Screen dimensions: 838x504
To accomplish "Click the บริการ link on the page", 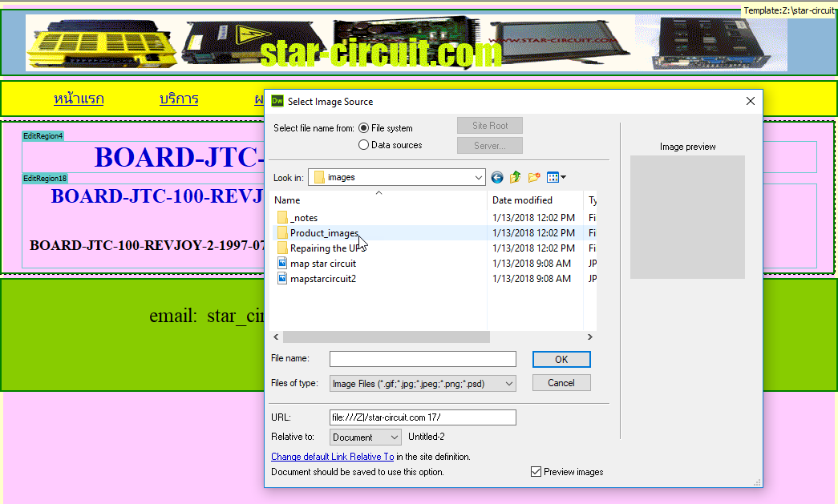I will (179, 99).
